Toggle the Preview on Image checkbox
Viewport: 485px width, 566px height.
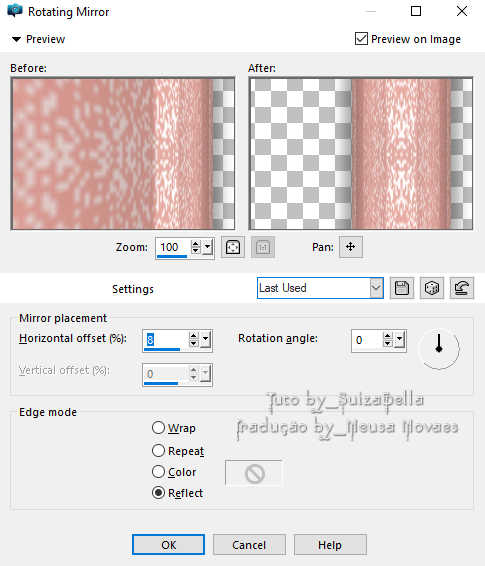tap(361, 39)
